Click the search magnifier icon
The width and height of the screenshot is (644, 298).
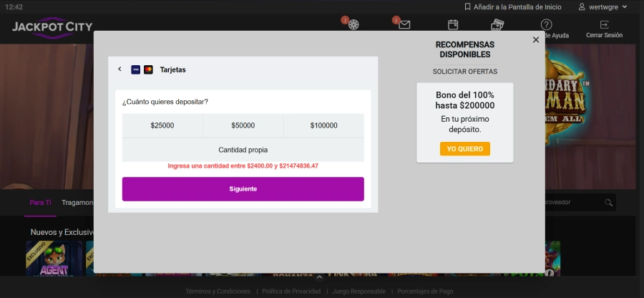(608, 202)
